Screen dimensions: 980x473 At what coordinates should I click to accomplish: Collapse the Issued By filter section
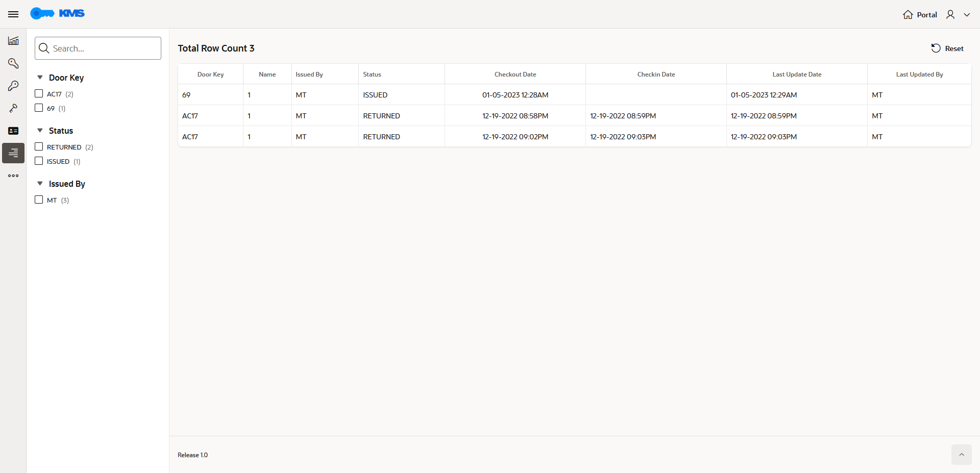[40, 183]
